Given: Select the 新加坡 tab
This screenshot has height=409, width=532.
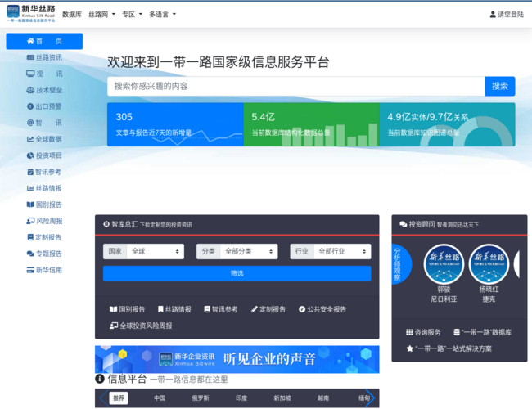Looking at the screenshot, I should 282,398.
